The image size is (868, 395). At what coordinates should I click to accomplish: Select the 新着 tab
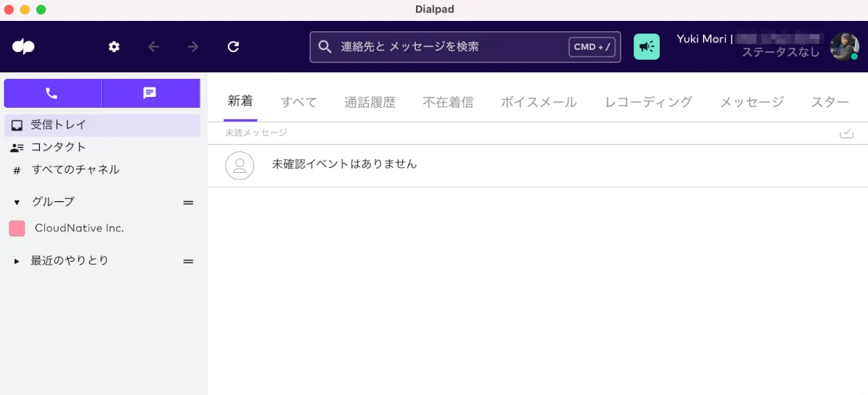click(240, 101)
